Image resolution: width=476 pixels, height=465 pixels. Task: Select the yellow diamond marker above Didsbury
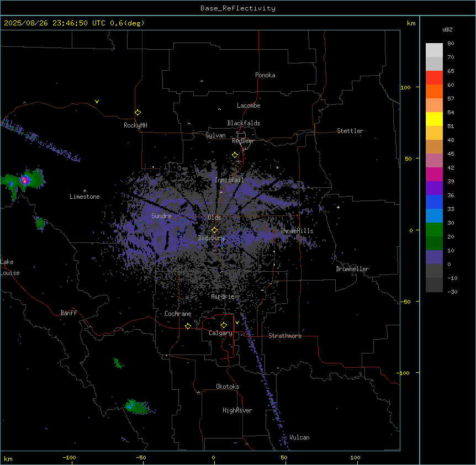point(215,230)
